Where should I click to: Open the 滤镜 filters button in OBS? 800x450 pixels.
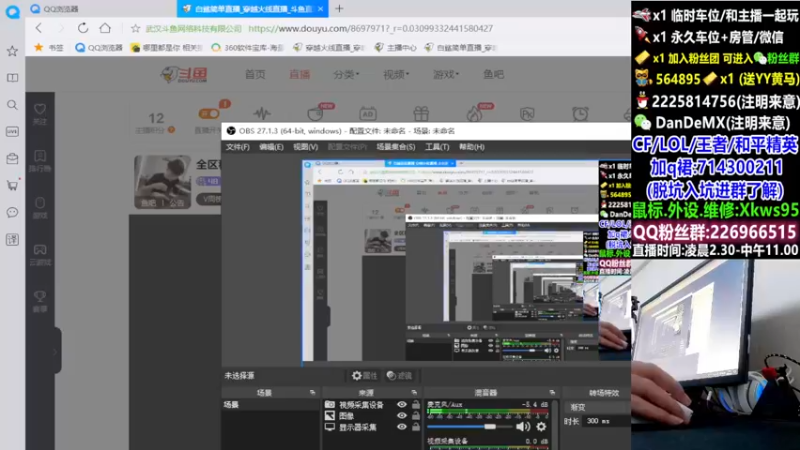pyautogui.click(x=399, y=376)
